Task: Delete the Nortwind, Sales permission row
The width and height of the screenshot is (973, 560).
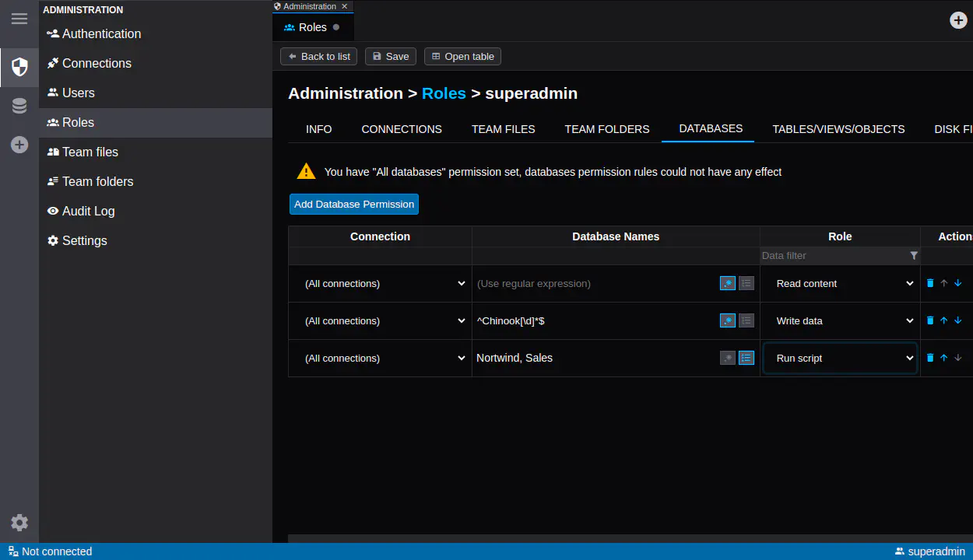Action: click(930, 358)
